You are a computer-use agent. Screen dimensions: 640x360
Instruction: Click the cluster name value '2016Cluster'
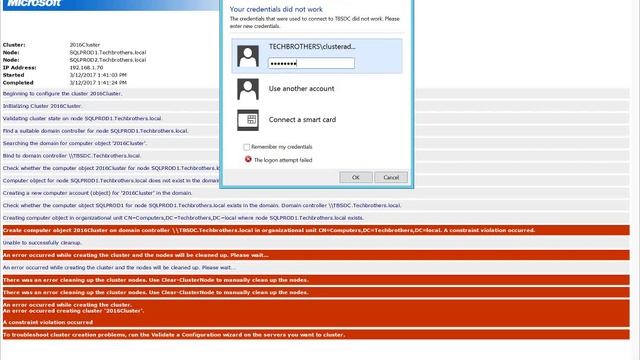point(84,45)
